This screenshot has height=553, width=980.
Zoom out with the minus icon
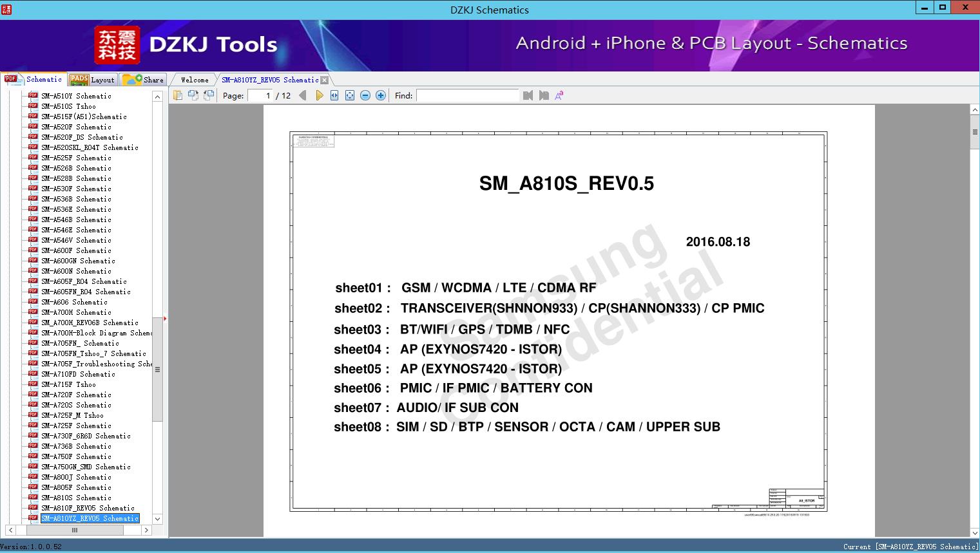(x=365, y=95)
